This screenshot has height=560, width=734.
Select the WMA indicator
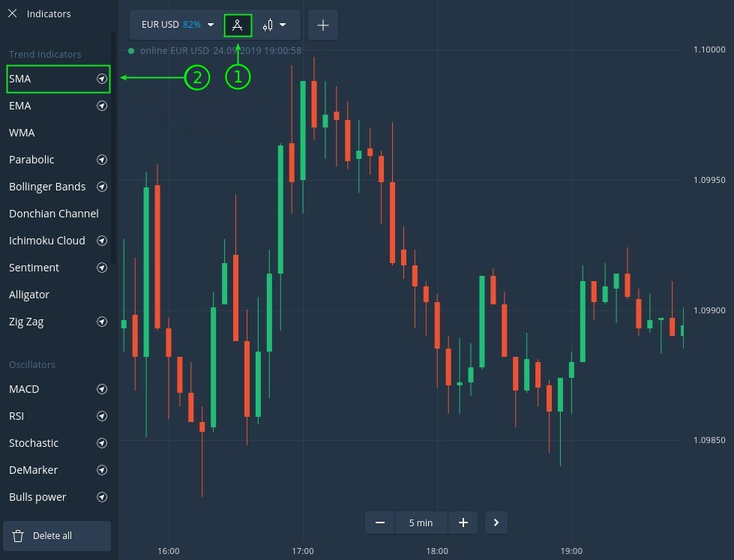click(x=22, y=133)
